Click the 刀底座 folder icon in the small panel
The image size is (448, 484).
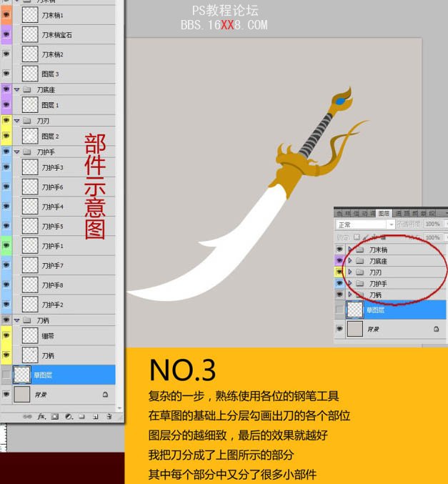[x=360, y=261]
